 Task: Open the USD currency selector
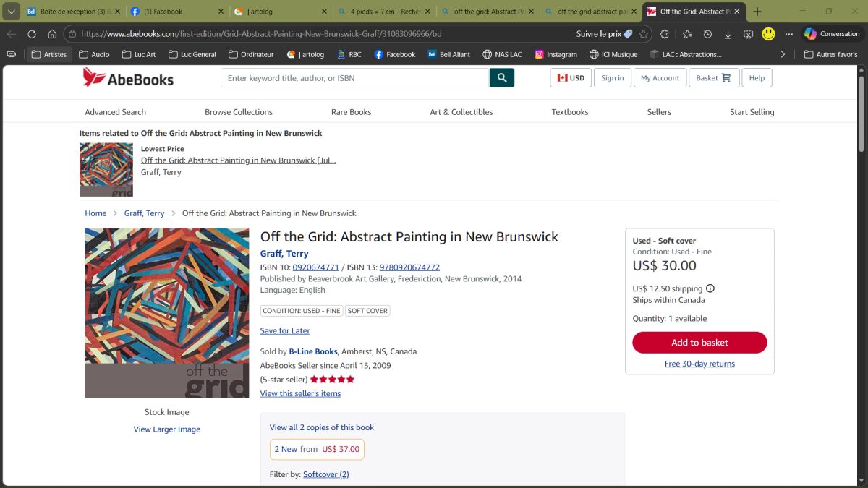click(571, 78)
